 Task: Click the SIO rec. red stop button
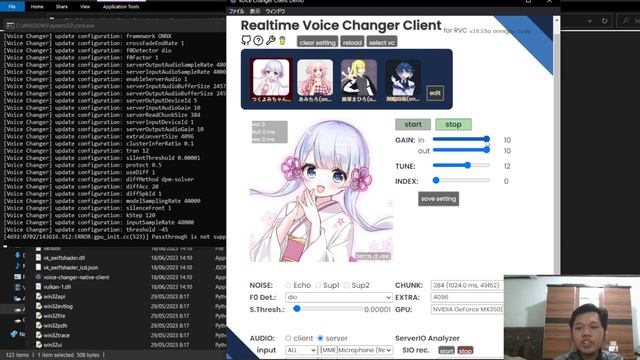tap(465, 350)
